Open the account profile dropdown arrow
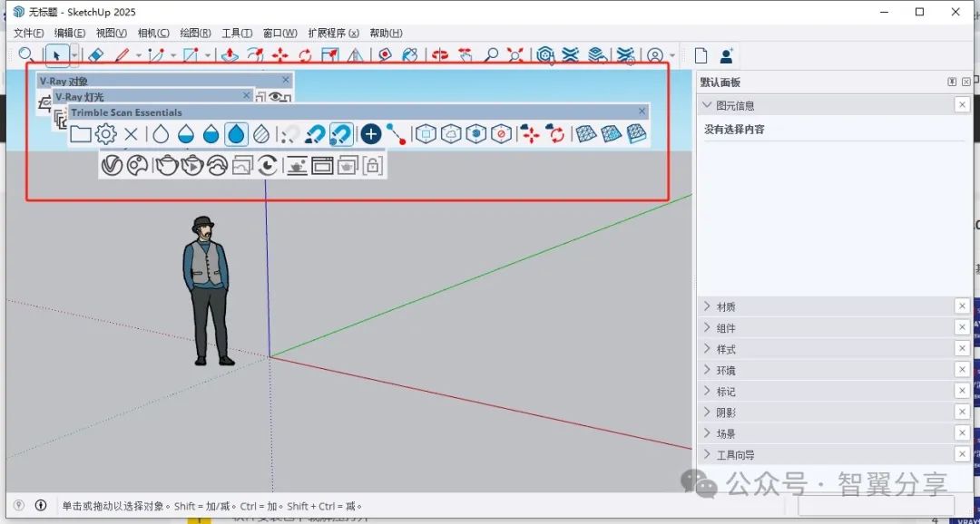Viewport: 980px width, 524px height. pyautogui.click(x=672, y=55)
